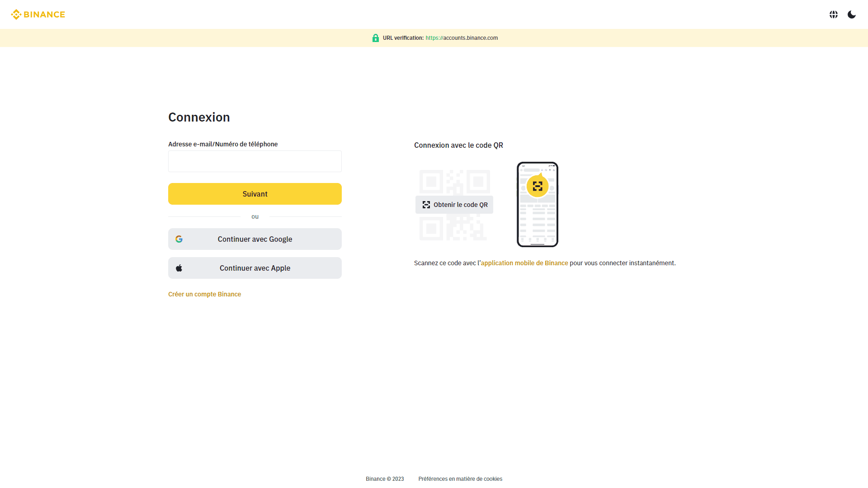Open Préférences en matière de cookies link

pyautogui.click(x=460, y=479)
